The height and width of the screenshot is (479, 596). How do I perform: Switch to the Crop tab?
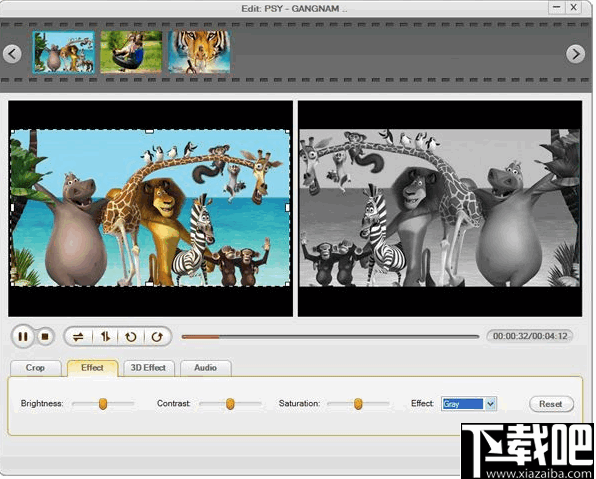(x=35, y=368)
